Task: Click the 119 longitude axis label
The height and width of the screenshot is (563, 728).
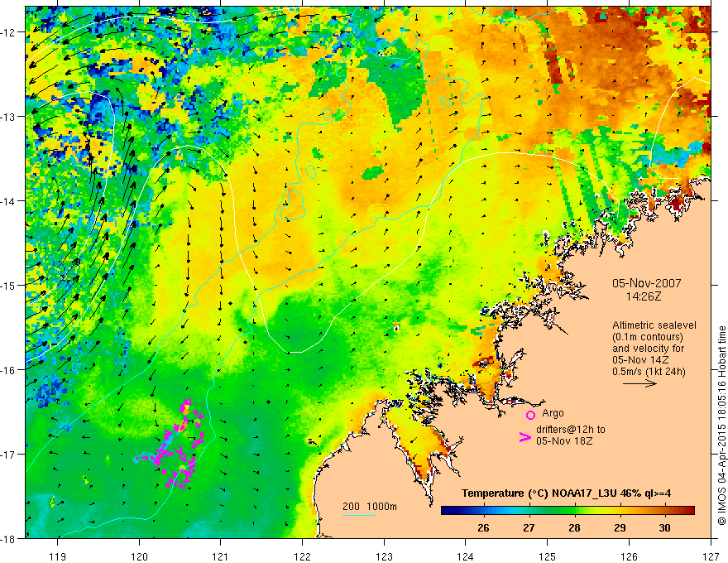Action: (58, 556)
